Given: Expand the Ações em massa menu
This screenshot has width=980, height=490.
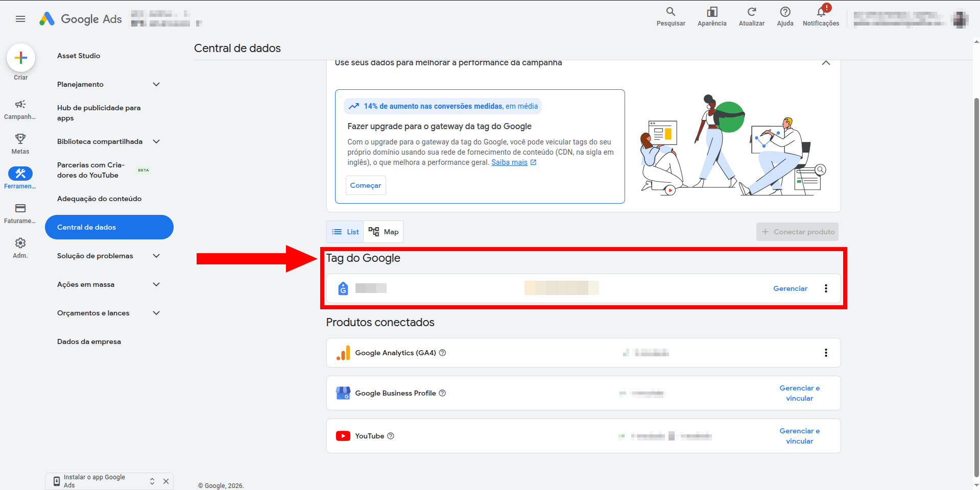Looking at the screenshot, I should tap(156, 284).
